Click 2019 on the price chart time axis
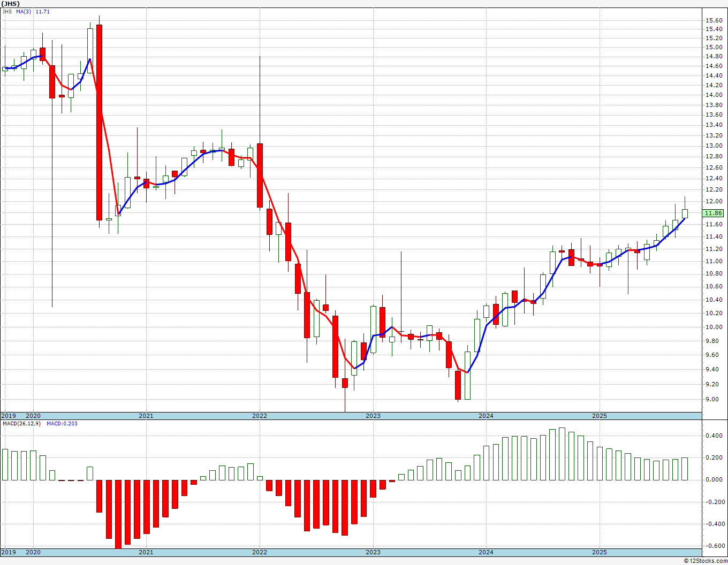Screen dimensions: 728x565 pos(9,416)
